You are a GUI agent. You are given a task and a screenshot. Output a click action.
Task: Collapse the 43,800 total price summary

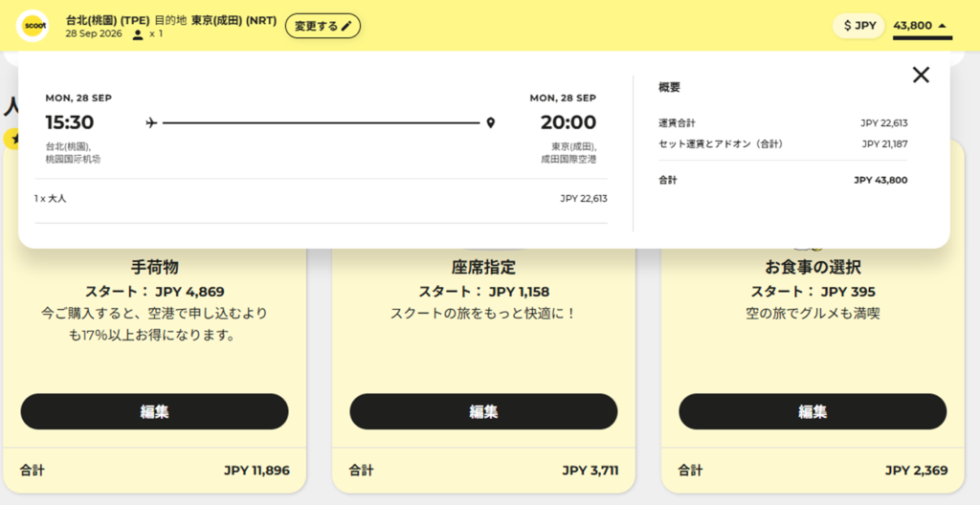click(x=922, y=26)
